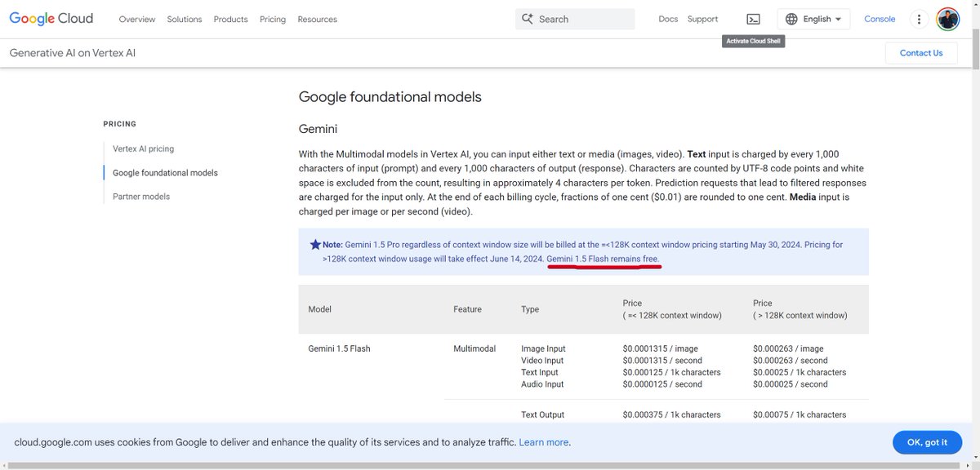Focus the Search input field
The height and width of the screenshot is (470, 980).
[x=575, y=19]
